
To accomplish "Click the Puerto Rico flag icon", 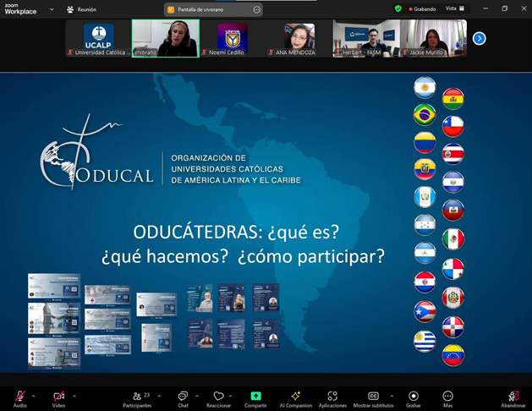I will (425, 311).
